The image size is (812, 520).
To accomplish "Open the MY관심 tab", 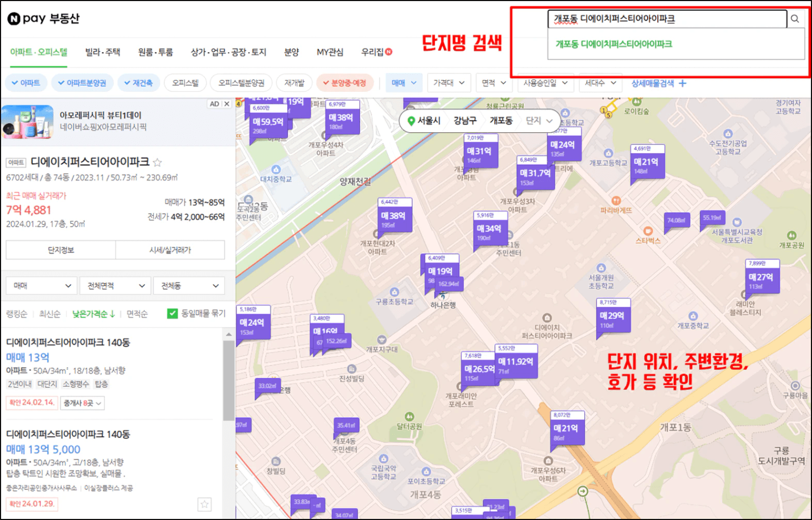I will 330,52.
